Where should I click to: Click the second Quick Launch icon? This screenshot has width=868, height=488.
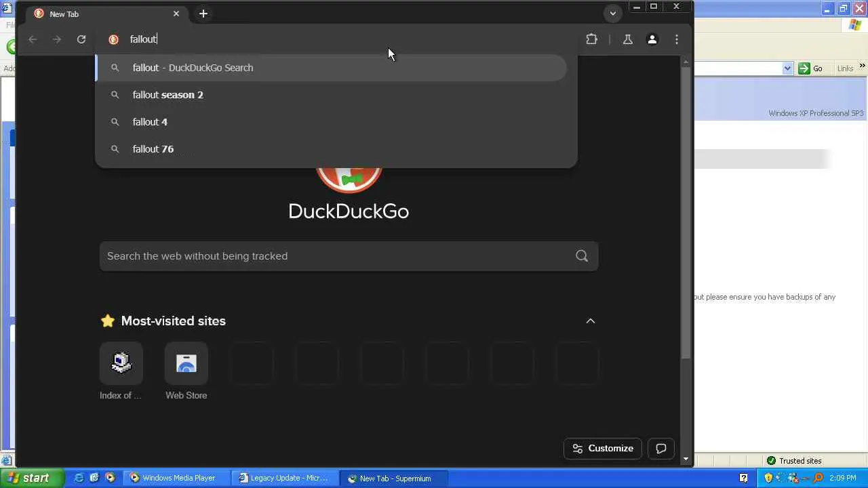(94, 478)
